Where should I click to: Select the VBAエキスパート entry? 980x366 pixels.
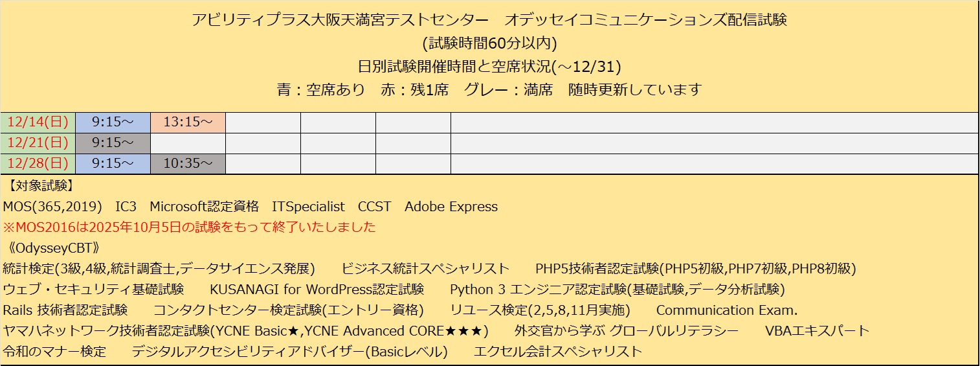pos(817,330)
